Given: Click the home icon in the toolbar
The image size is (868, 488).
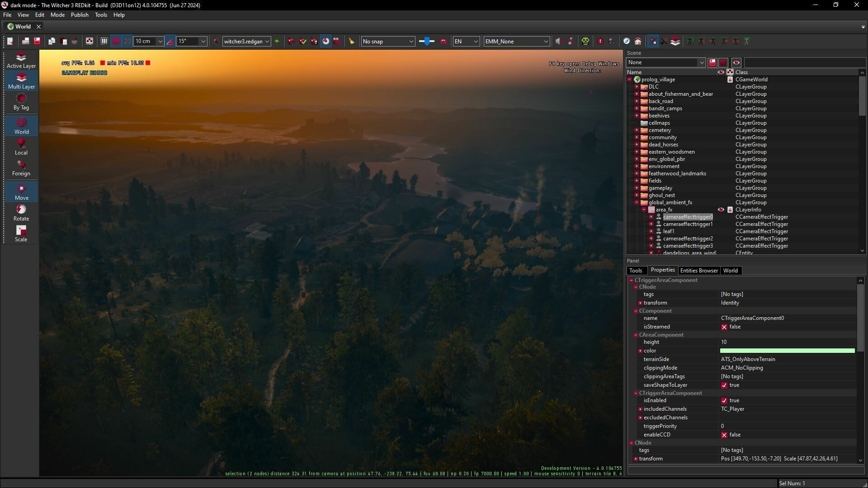Looking at the screenshot, I should tap(638, 41).
